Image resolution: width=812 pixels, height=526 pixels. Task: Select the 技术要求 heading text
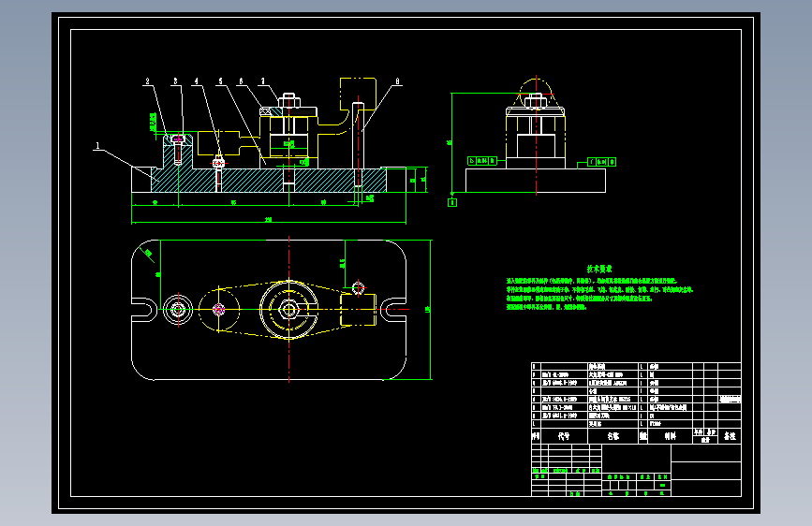click(x=599, y=269)
